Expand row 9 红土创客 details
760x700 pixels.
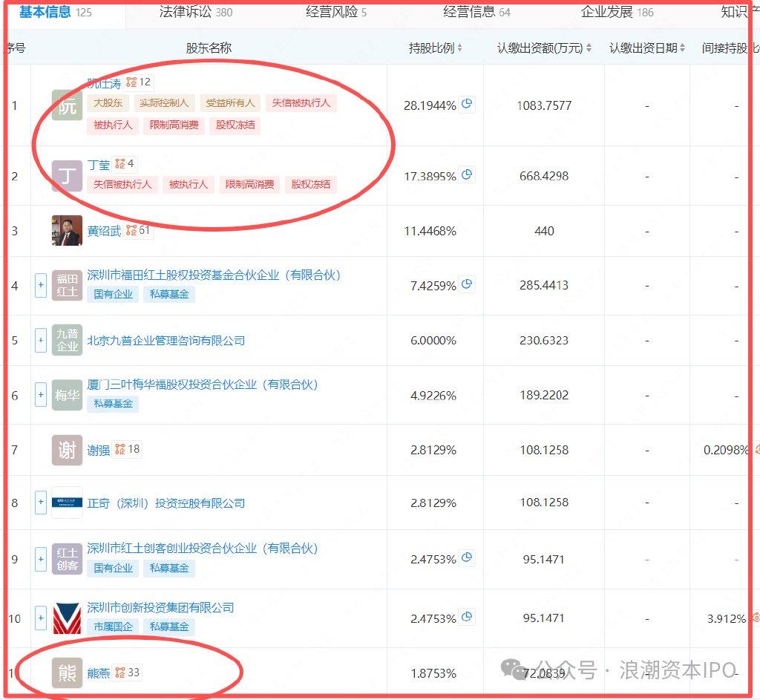tap(41, 559)
